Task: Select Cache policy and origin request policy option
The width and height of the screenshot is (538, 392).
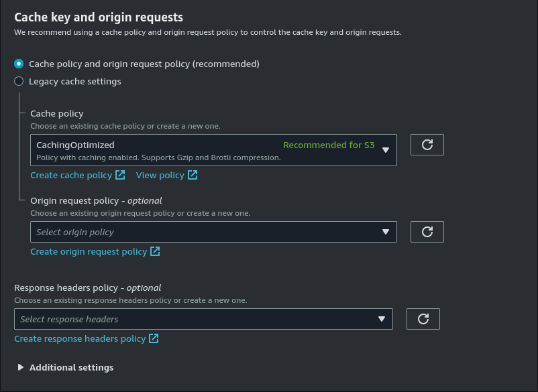Action: pyautogui.click(x=19, y=64)
